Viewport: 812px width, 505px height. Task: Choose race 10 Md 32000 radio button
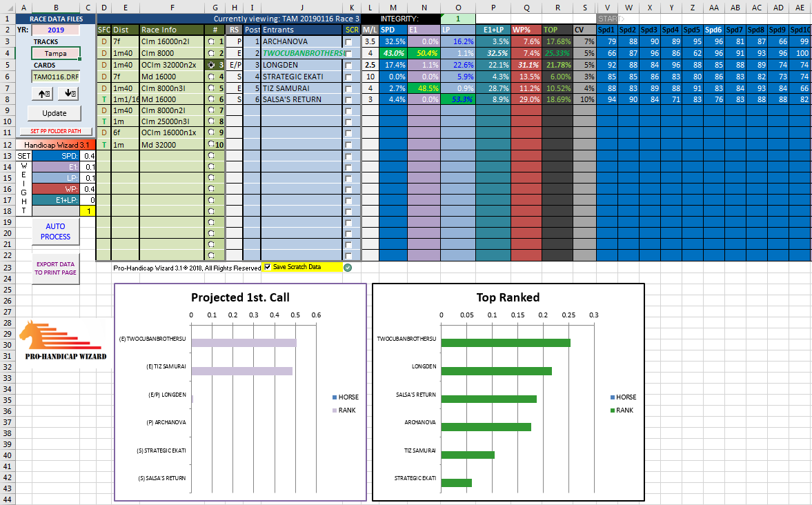point(212,145)
